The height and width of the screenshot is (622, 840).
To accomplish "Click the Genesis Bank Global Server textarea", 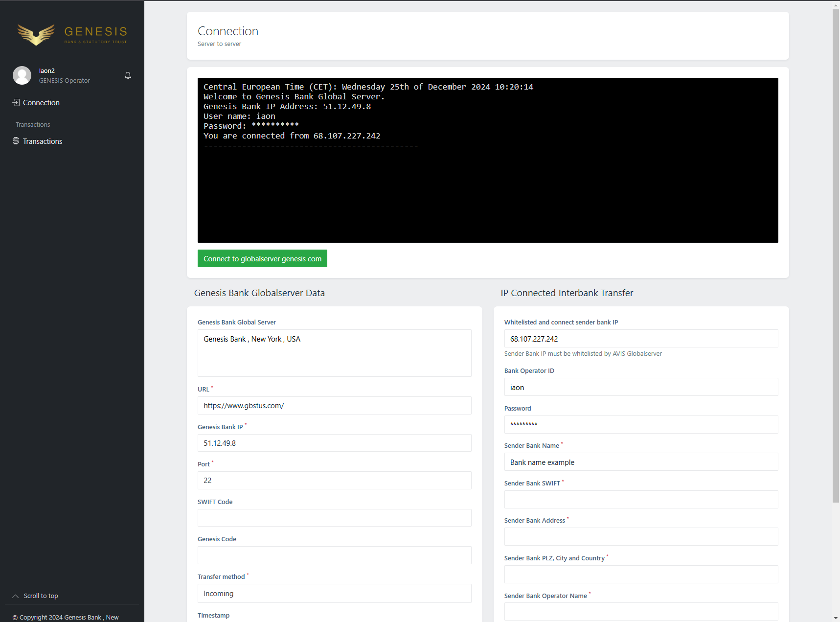I will coord(334,353).
